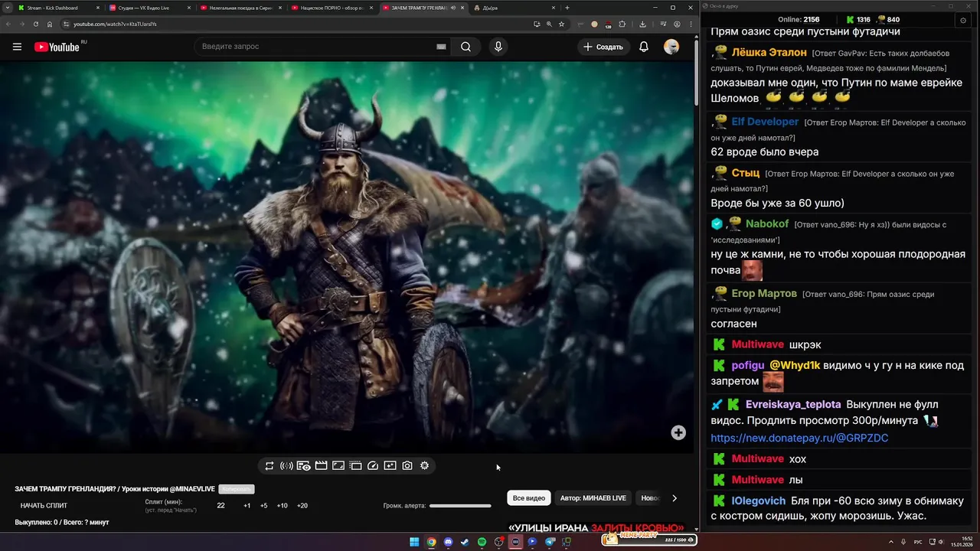The width and height of the screenshot is (980, 551).
Task: Open Telegram from the taskbar
Action: (x=550, y=542)
